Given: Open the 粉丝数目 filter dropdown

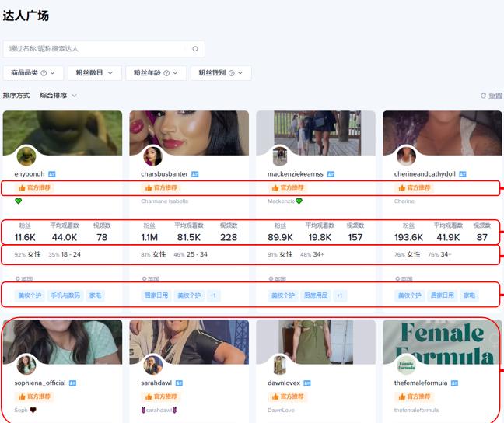Looking at the screenshot, I should 95,73.
